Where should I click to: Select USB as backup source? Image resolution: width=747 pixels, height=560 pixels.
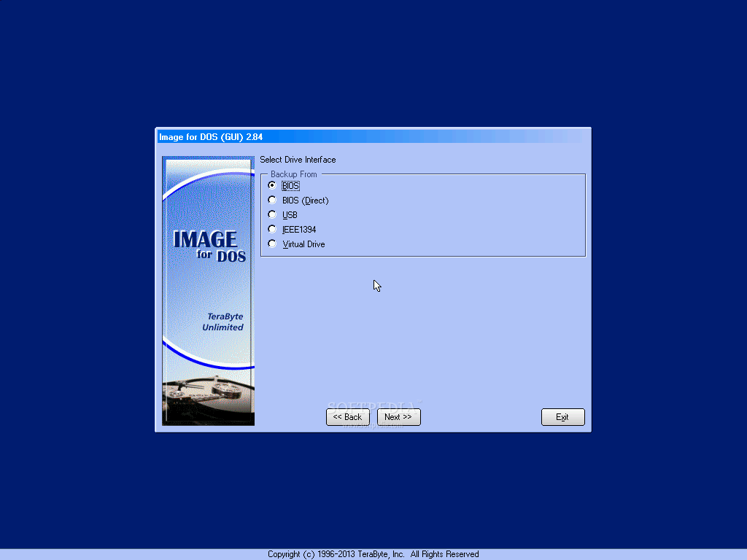click(272, 215)
